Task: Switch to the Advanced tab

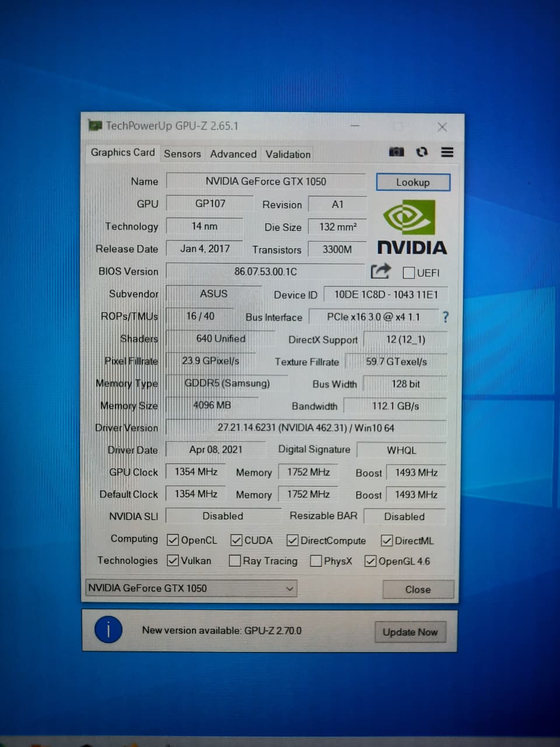Action: tap(233, 154)
